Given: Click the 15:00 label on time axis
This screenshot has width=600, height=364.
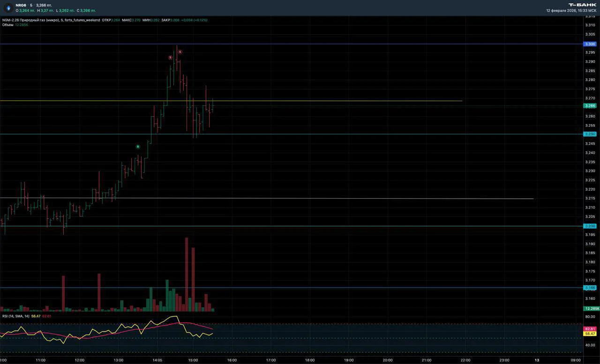Looking at the screenshot, I should coord(193,360).
